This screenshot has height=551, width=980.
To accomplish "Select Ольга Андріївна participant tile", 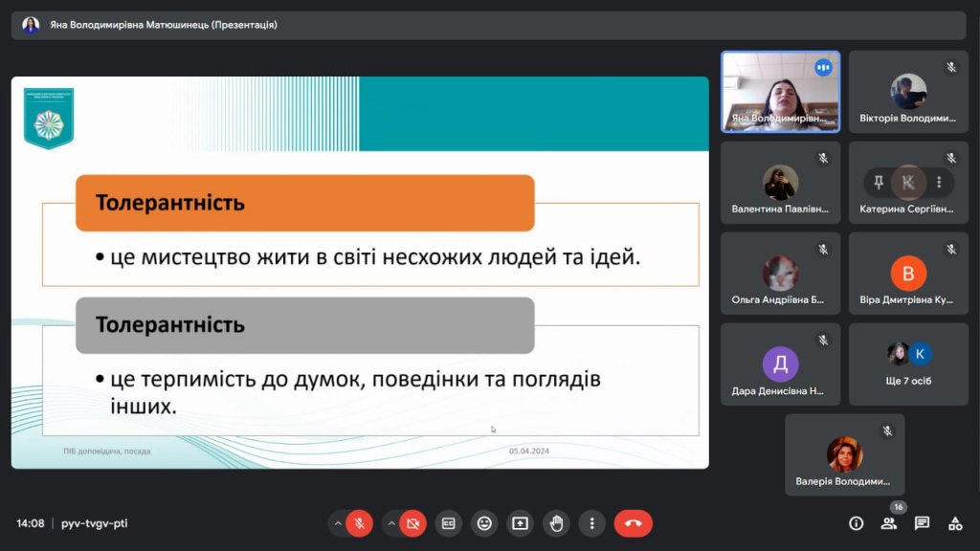I will click(x=781, y=274).
